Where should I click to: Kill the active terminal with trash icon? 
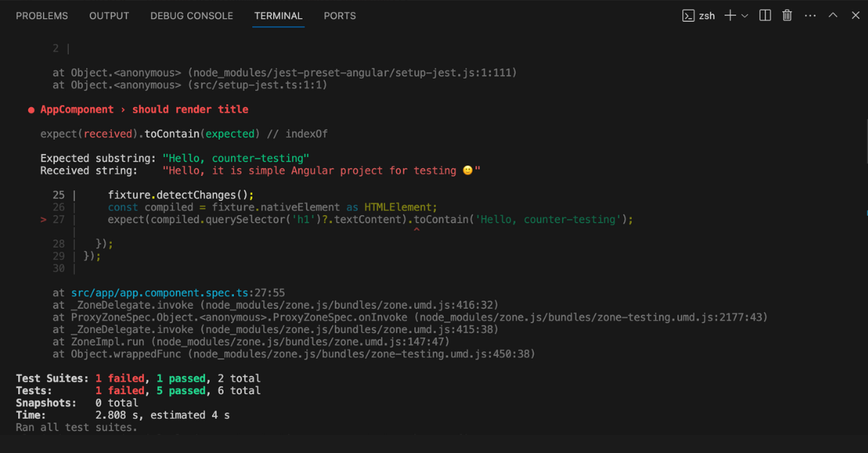click(786, 14)
